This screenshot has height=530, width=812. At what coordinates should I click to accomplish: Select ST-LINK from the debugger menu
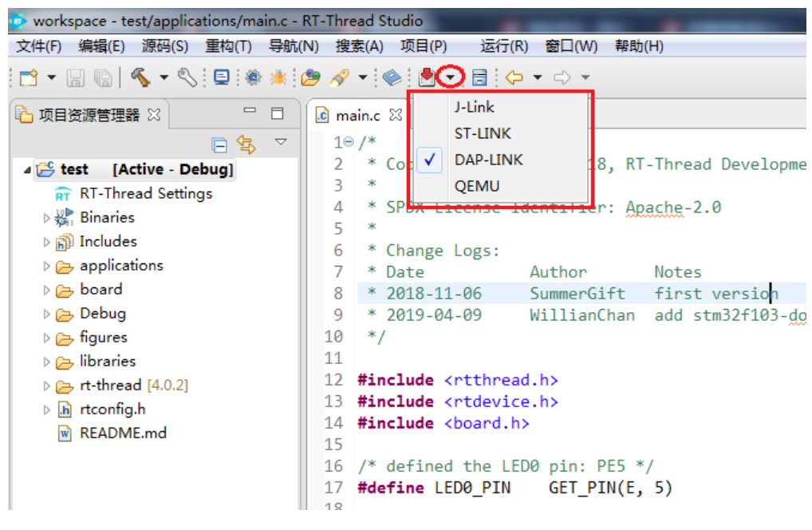pos(501,133)
